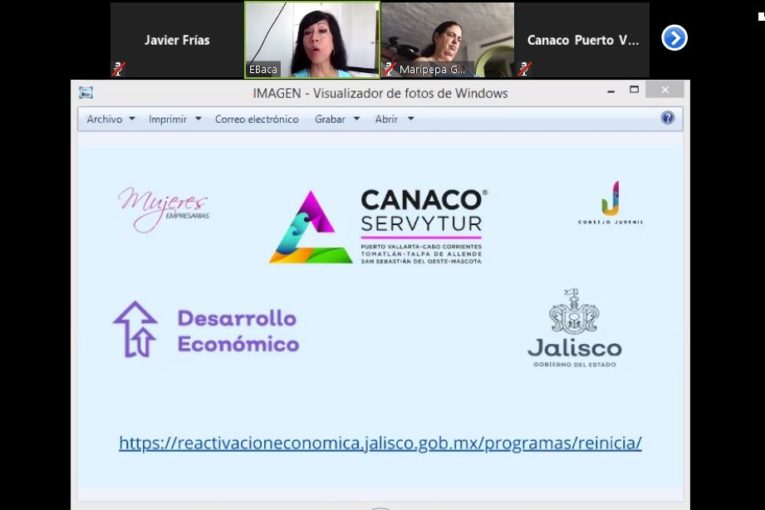Click muted microphone icon on Canaco Puerto tile
The height and width of the screenshot is (510, 765).
click(x=524, y=69)
